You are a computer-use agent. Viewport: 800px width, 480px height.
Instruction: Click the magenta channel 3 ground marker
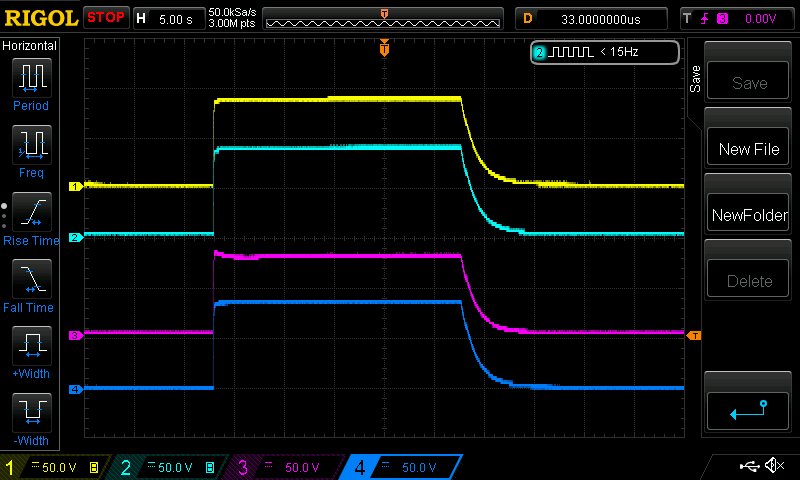pos(76,335)
